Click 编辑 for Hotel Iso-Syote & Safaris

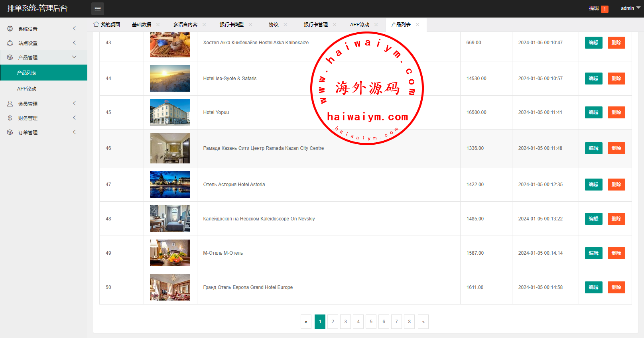point(594,79)
